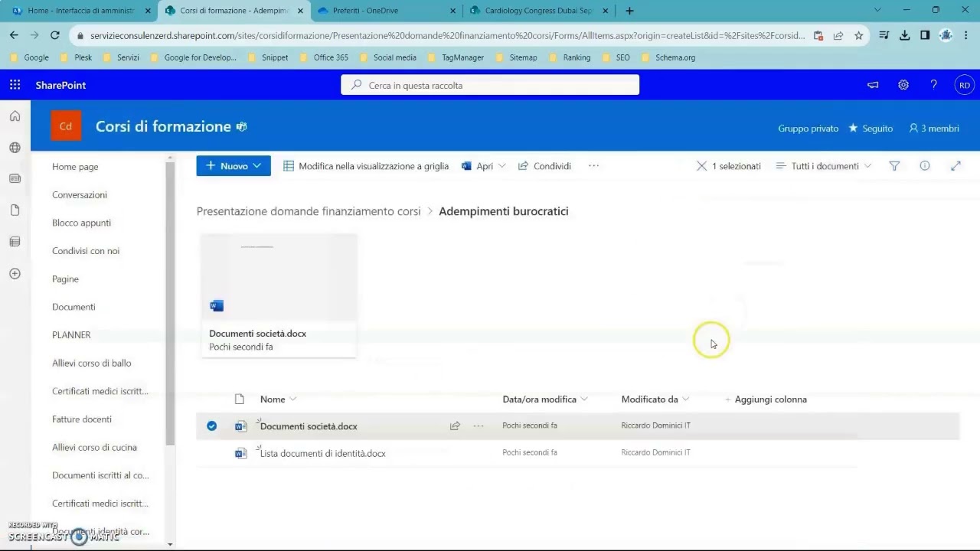Reload the page with the browser refresh icon

[x=55, y=35]
